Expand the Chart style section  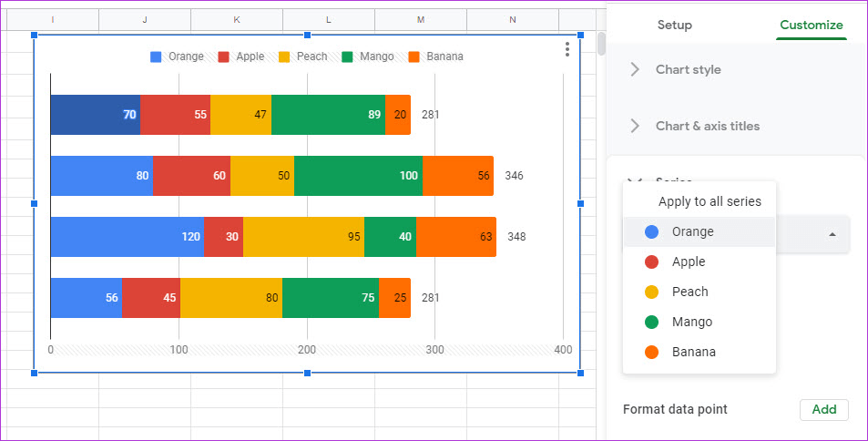688,69
